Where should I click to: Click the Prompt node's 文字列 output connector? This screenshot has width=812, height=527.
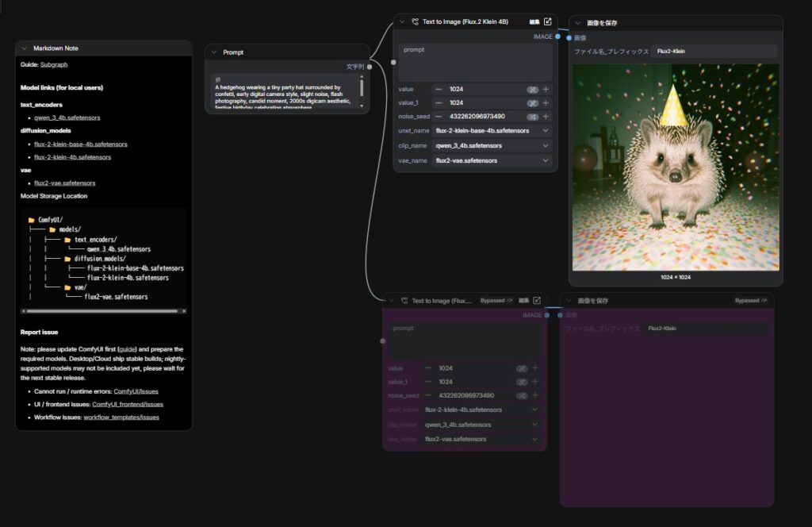point(370,67)
